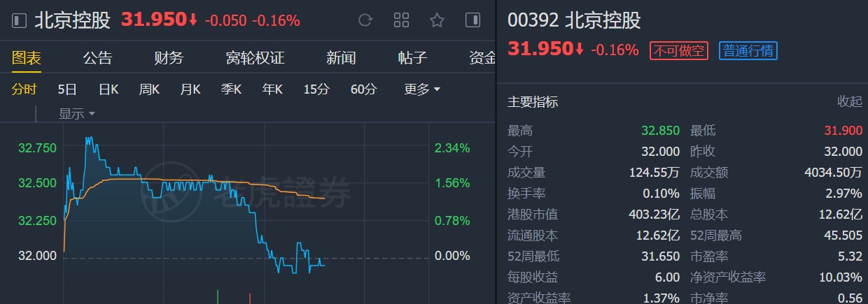868x304 pixels.
Task: Switch chart to 月K candles
Action: pos(190,89)
